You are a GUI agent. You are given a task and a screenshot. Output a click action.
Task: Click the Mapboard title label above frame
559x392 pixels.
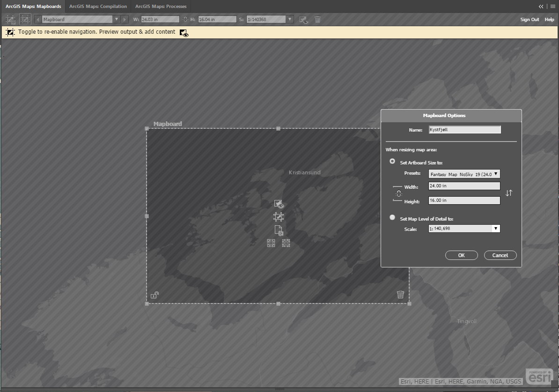[168, 124]
